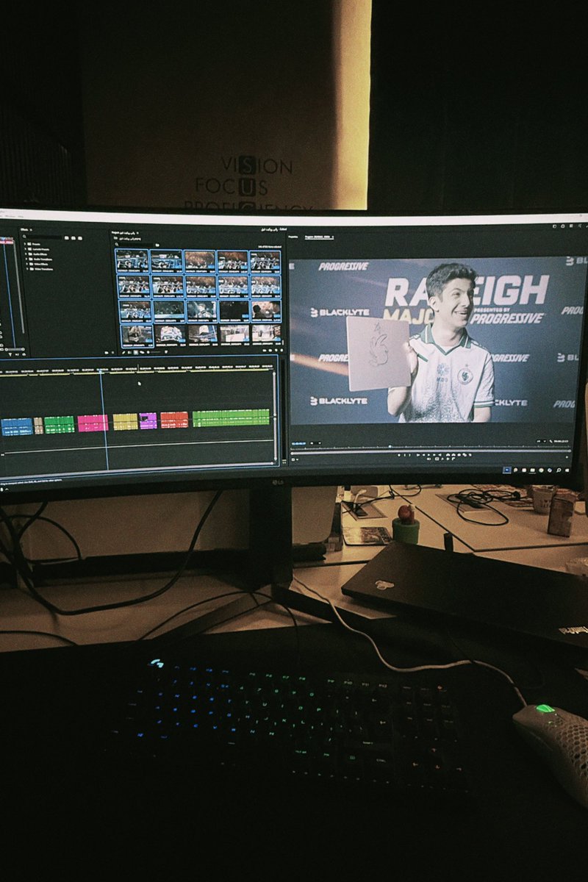The width and height of the screenshot is (588, 882).
Task: Open the zoom level dropdown beside the timecode
Action: [315, 443]
